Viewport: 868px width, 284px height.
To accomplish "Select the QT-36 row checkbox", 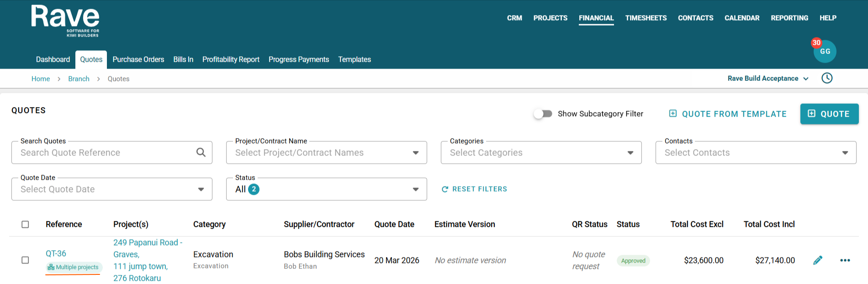I will pos(25,260).
